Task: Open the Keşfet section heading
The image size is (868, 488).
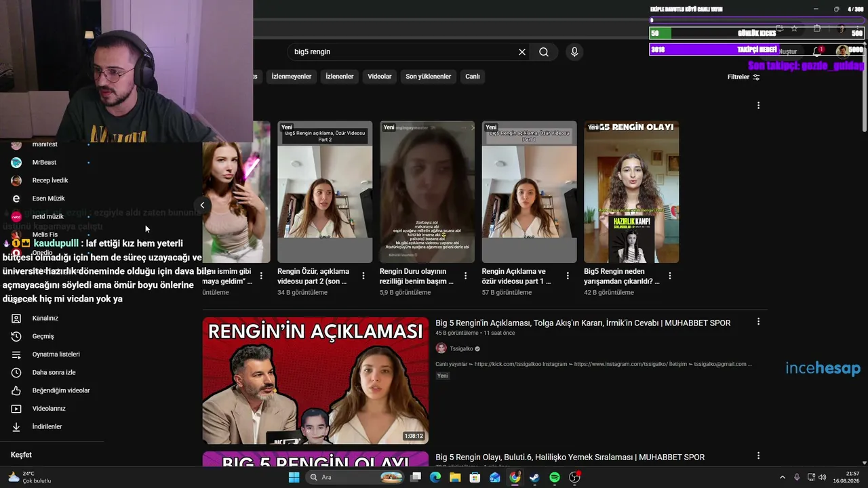Action: tap(21, 455)
